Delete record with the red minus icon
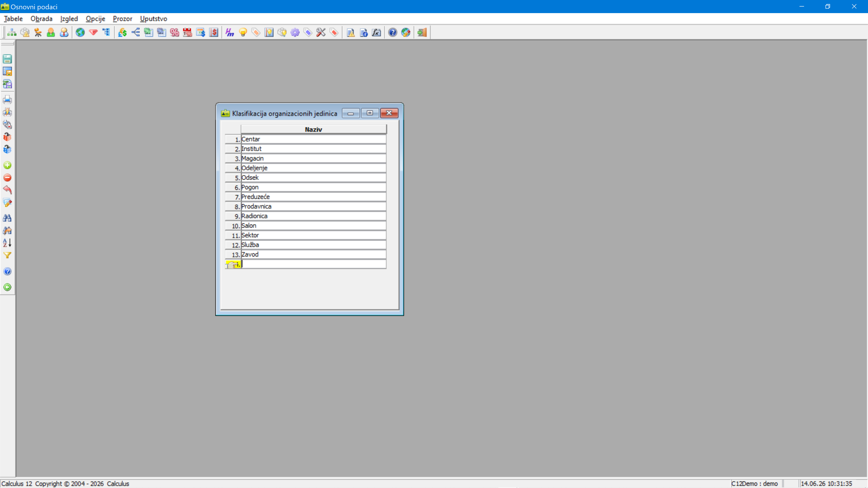The image size is (868, 488). [x=7, y=178]
